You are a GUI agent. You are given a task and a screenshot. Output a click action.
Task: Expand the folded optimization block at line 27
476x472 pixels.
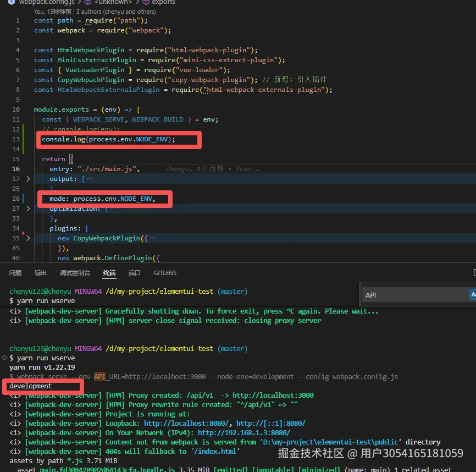(28, 208)
